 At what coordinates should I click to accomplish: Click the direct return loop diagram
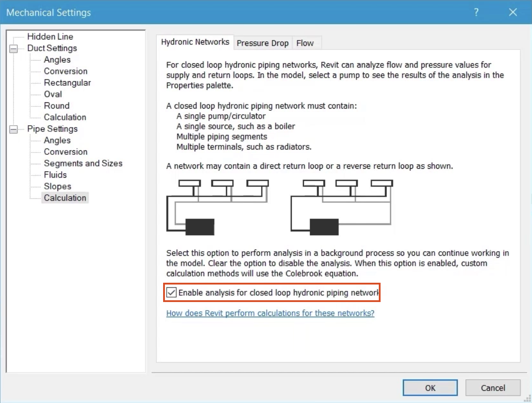(x=217, y=207)
